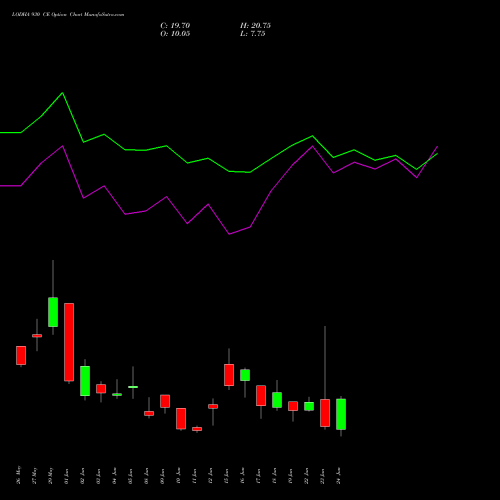Select the red candlestick for 10 Jun
The height and width of the screenshot is (500, 500).
181,419
